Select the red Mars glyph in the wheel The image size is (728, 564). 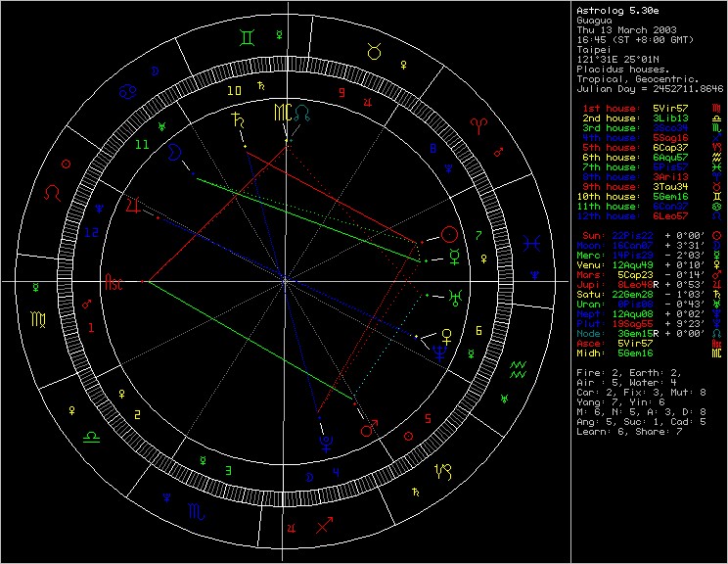(x=370, y=429)
